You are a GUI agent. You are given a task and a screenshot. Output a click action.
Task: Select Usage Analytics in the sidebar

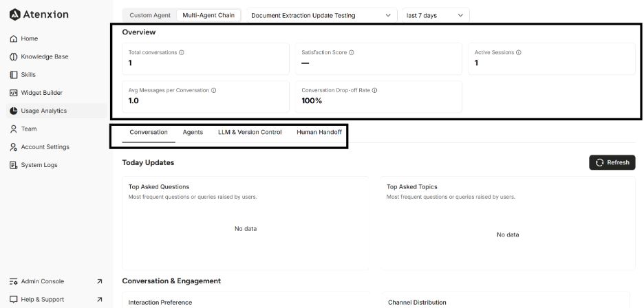tap(56, 111)
